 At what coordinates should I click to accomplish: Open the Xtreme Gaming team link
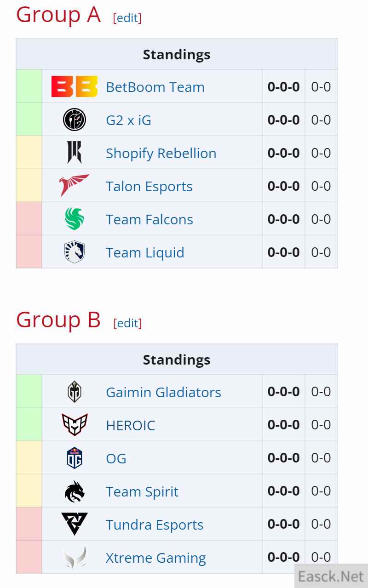click(155, 558)
